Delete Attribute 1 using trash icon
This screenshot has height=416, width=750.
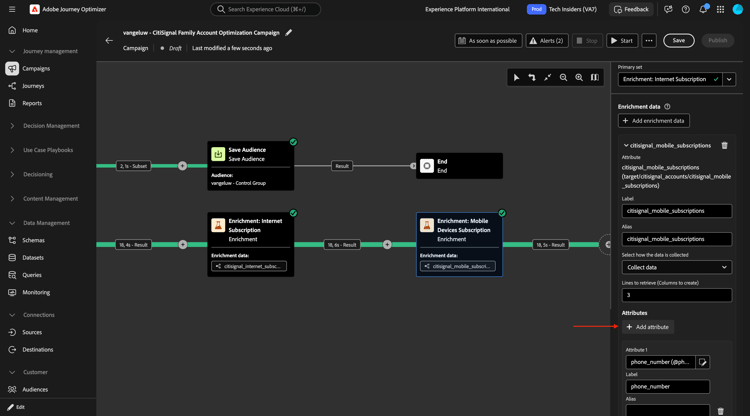click(721, 411)
